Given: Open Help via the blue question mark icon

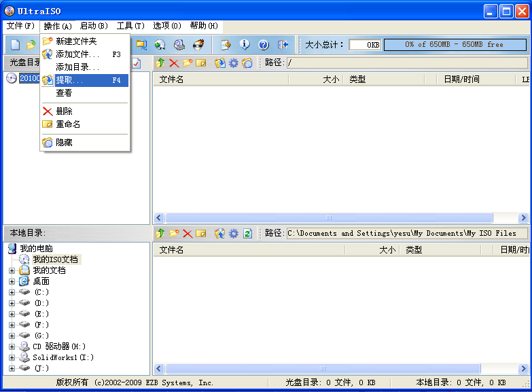Looking at the screenshot, I should [264, 44].
